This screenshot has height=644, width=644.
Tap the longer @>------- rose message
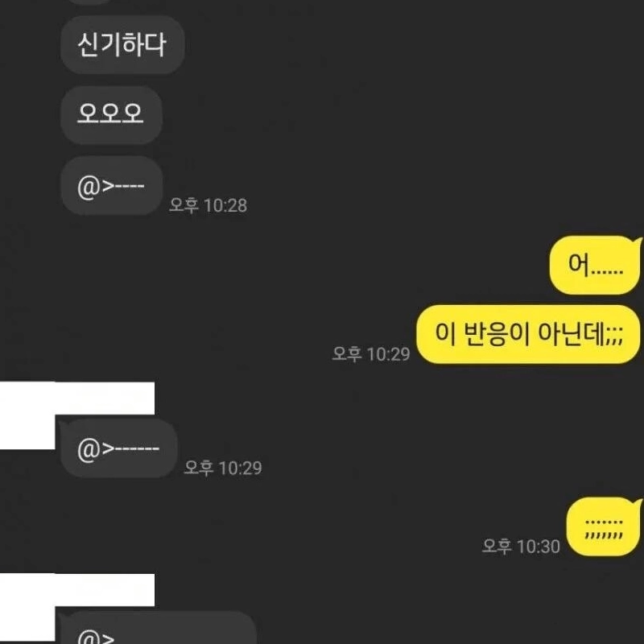119,448
